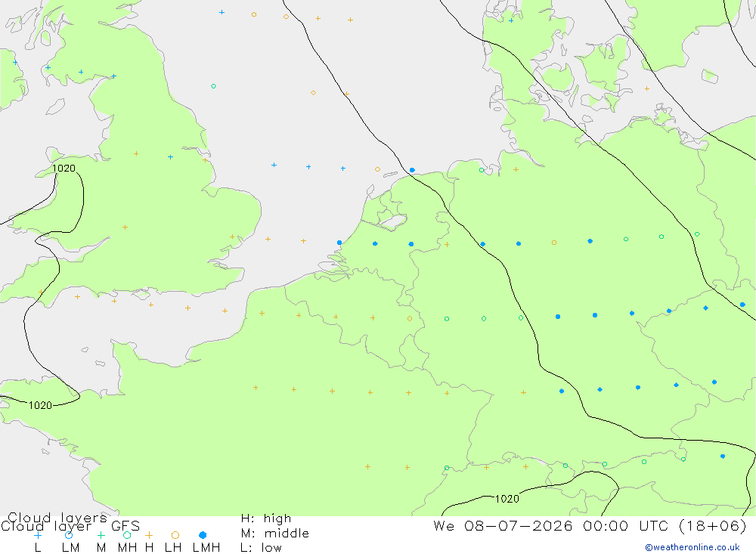Click the green plus M legend symbol
The image size is (756, 554).
click(x=101, y=535)
